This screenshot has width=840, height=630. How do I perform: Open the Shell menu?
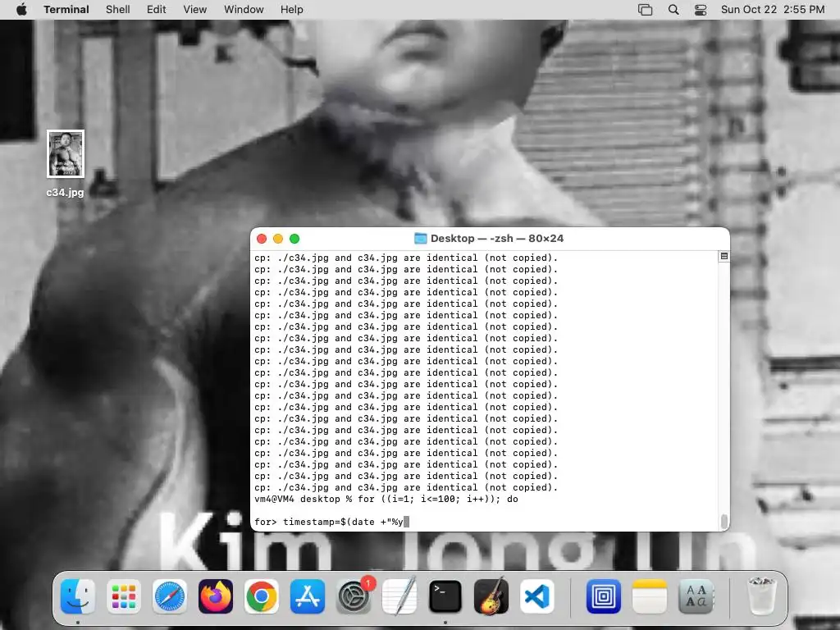tap(118, 10)
